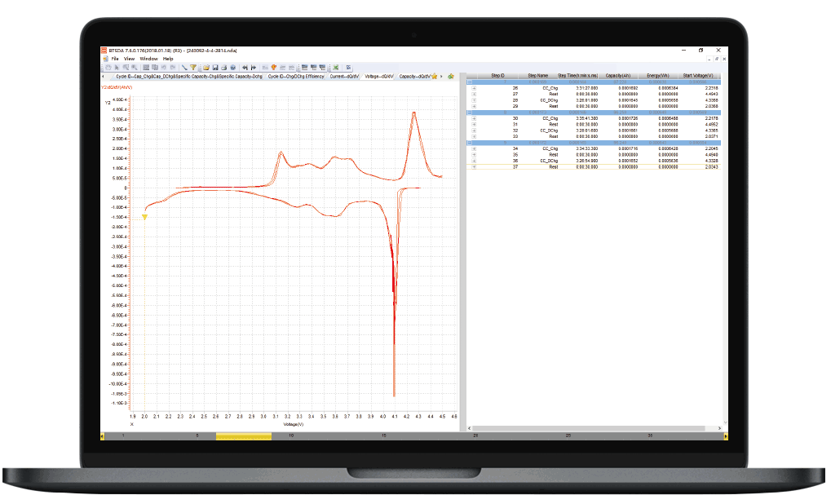Go to previous with left arrow icon
This screenshot has height=504, width=831.
245,68
